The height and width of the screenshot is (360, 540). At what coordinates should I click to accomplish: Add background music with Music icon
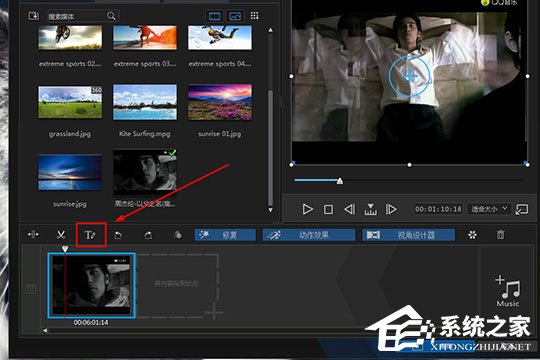pyautogui.click(x=508, y=290)
